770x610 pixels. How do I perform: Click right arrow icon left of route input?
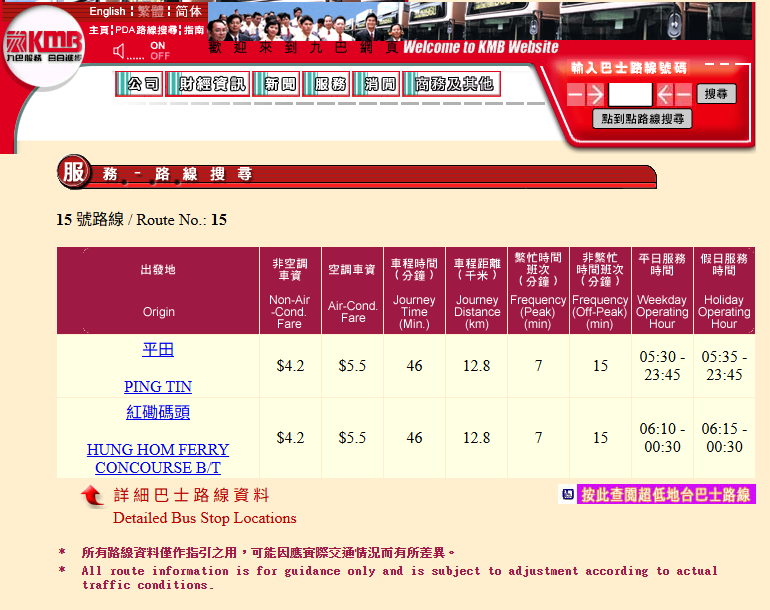pos(595,94)
